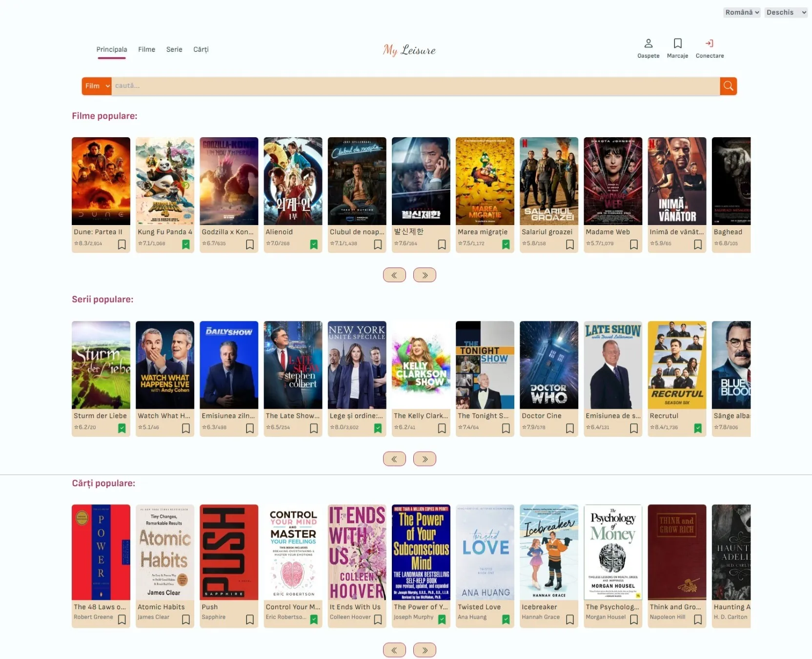Show previous popular series
Image resolution: width=812 pixels, height=659 pixels.
coord(394,459)
